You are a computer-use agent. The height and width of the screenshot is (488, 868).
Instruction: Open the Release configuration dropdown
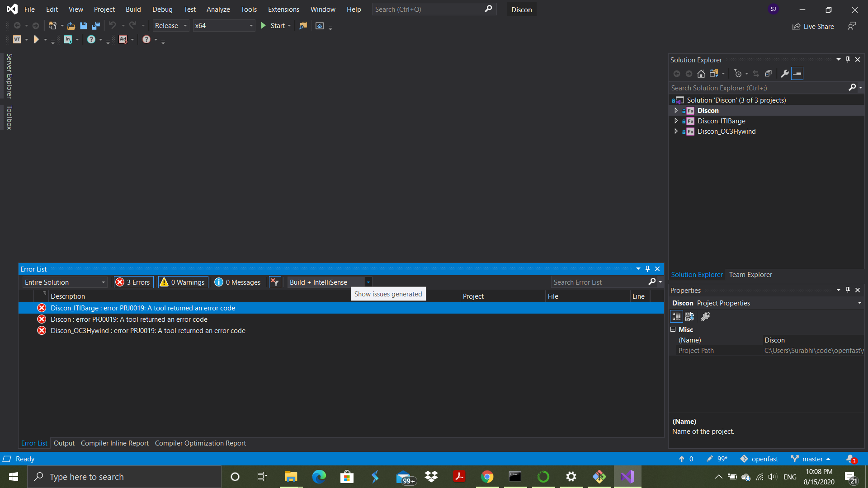point(170,26)
